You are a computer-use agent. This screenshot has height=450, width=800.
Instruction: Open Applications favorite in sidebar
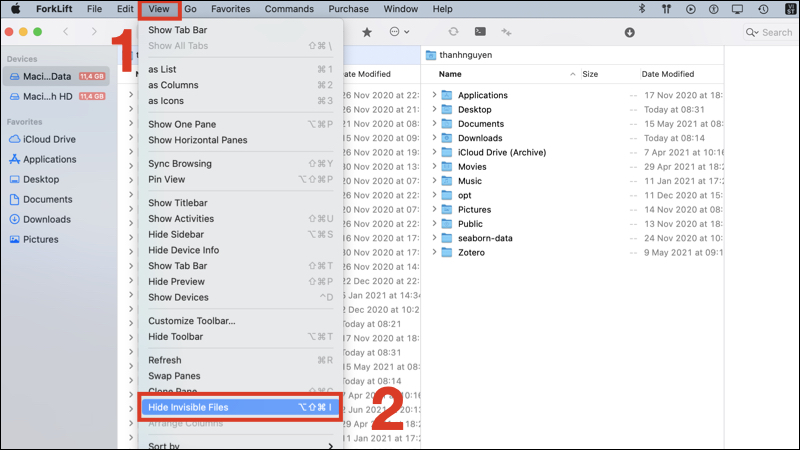pos(49,159)
